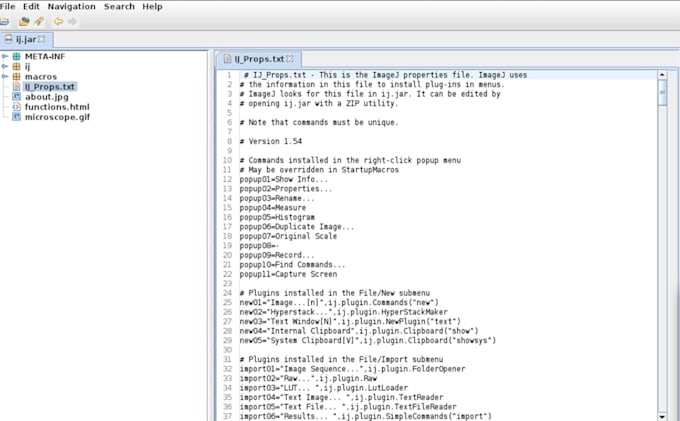Open the File menu
The width and height of the screenshot is (680, 421).
tap(7, 7)
